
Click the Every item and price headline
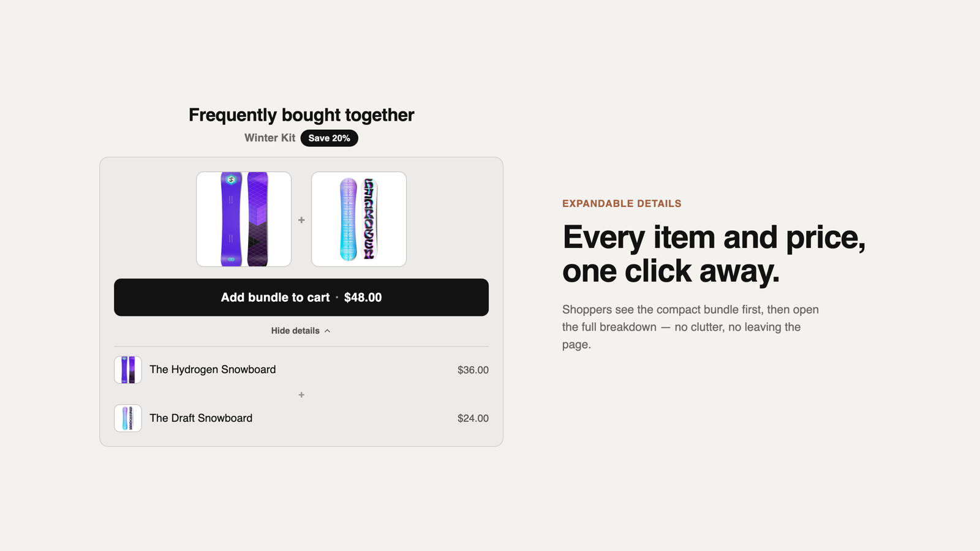coord(714,253)
